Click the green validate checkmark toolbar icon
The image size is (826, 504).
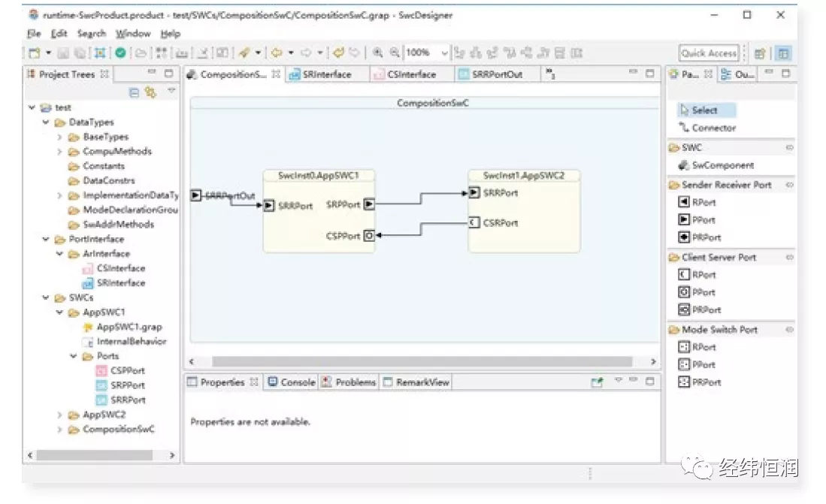coord(120,53)
